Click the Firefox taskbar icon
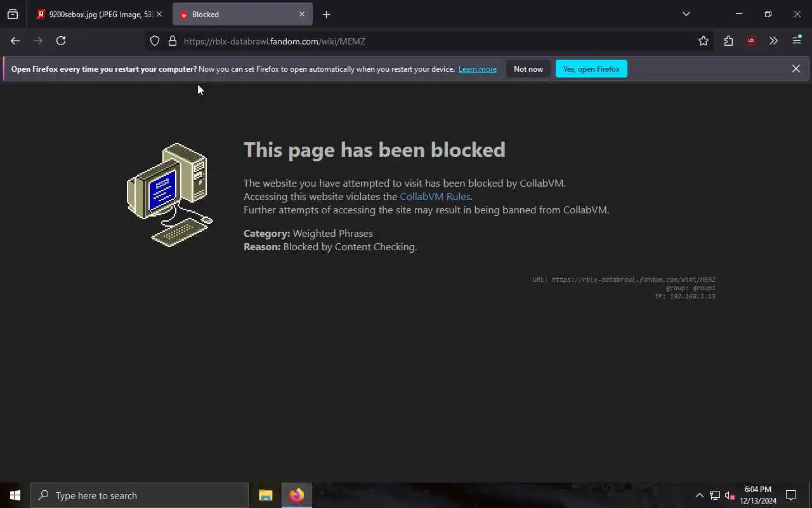 [297, 495]
